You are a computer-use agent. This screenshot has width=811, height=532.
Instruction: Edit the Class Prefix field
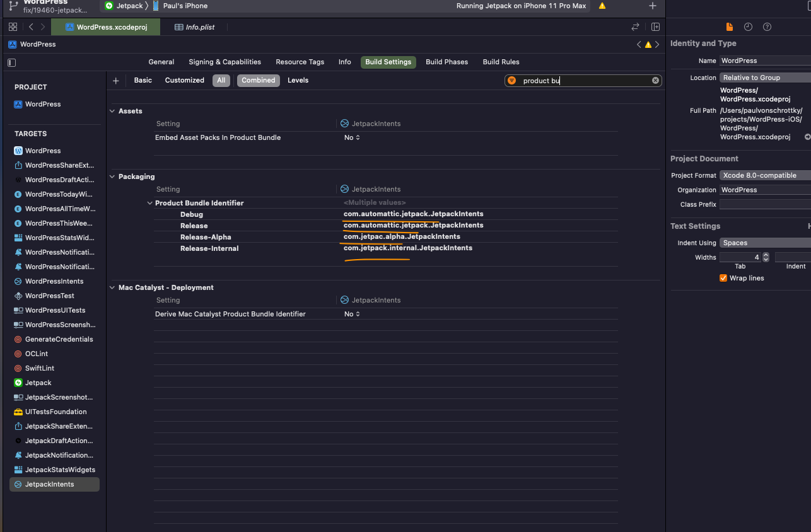click(765, 204)
